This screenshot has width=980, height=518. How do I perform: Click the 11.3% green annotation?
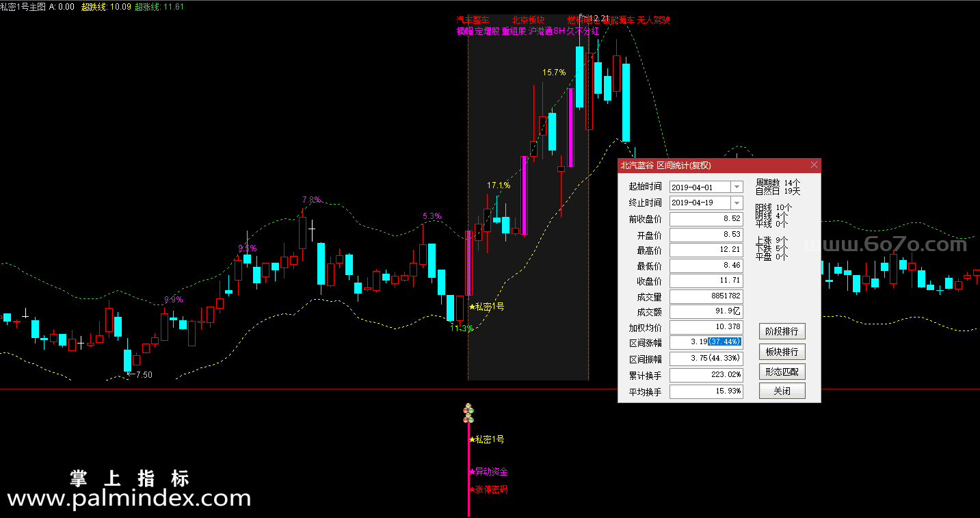tap(462, 328)
